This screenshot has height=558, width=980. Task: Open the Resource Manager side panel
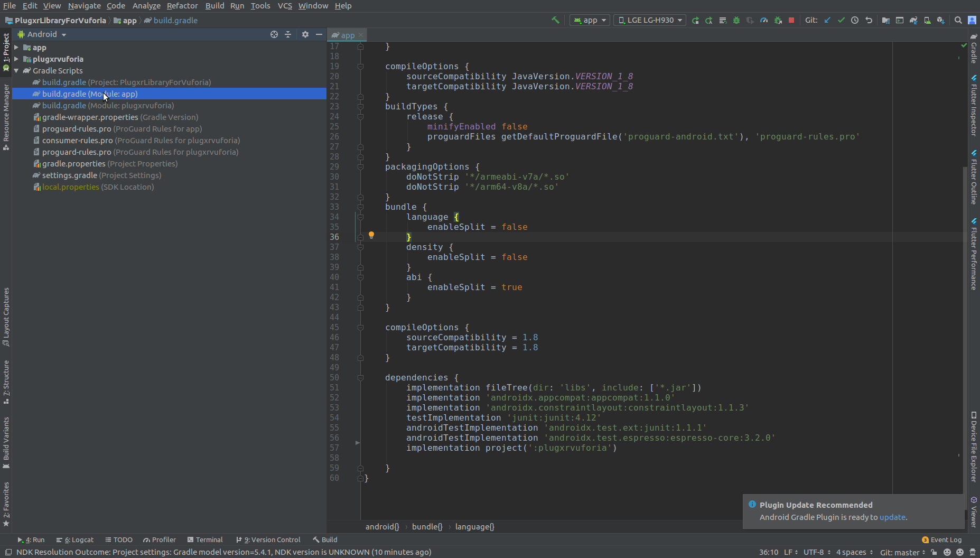(6, 117)
